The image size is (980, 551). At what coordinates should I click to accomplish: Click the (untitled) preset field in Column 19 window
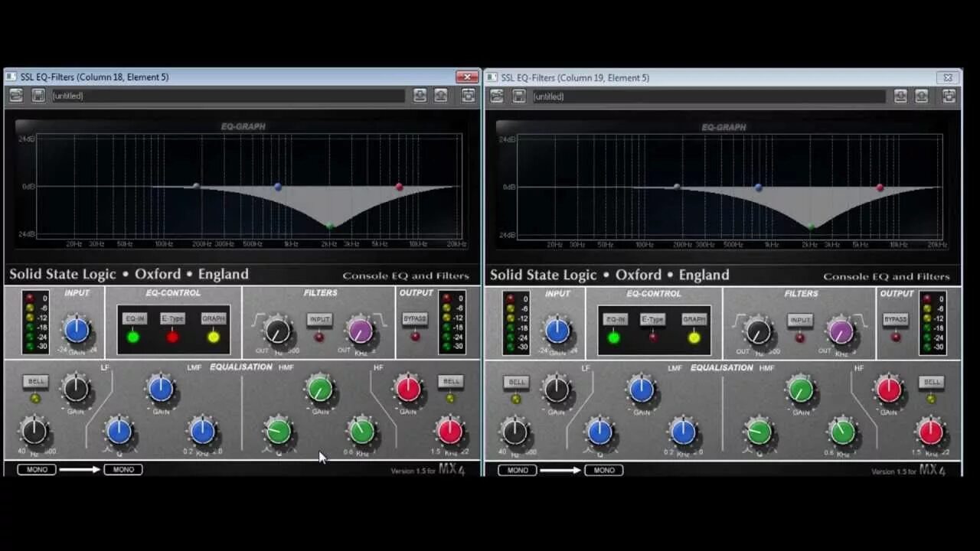[x=708, y=96]
